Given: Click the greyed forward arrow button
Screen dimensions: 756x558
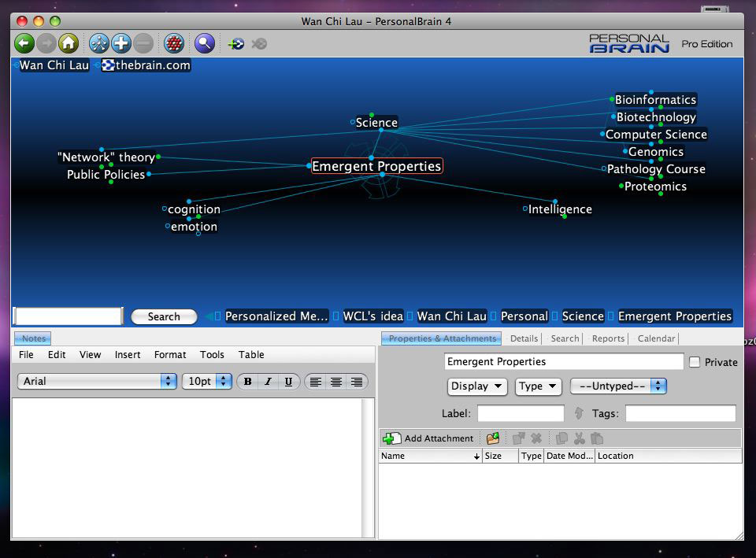Looking at the screenshot, I should tap(46, 44).
